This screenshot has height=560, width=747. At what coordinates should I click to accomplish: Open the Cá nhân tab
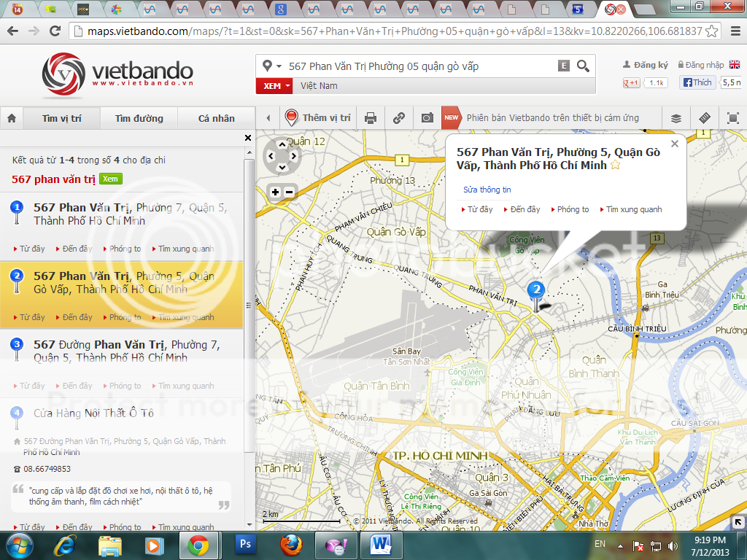point(216,118)
